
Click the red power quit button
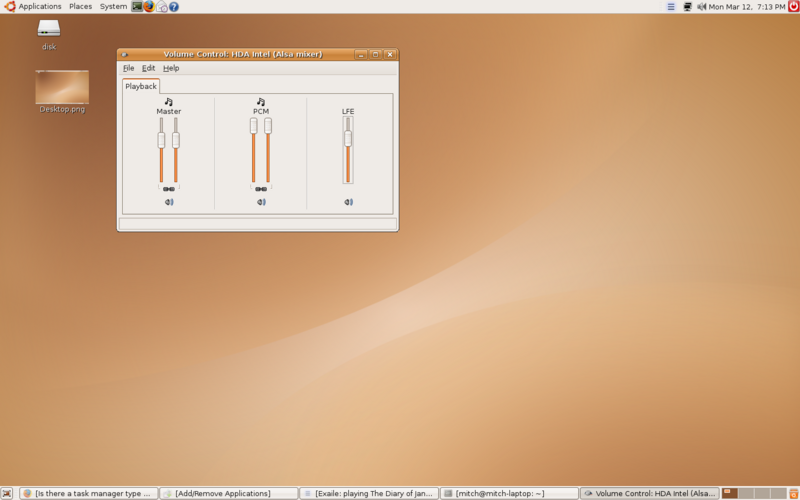[793, 6]
